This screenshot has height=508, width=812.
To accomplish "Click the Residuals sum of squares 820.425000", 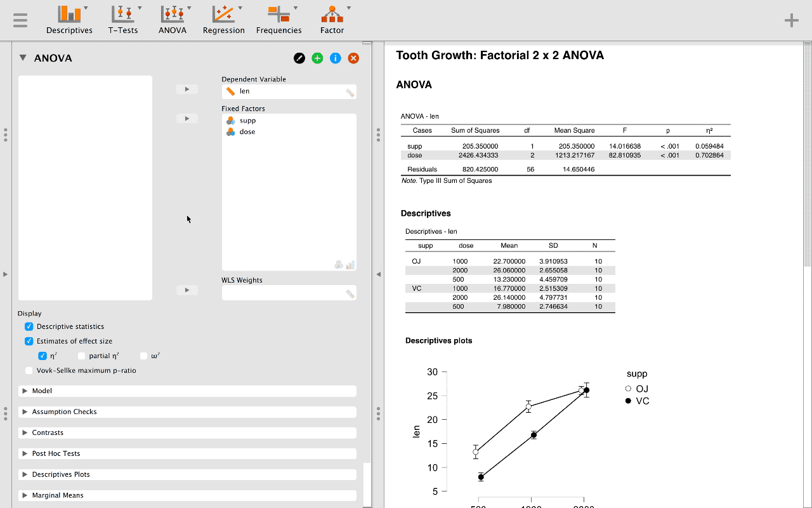I will pos(480,170).
